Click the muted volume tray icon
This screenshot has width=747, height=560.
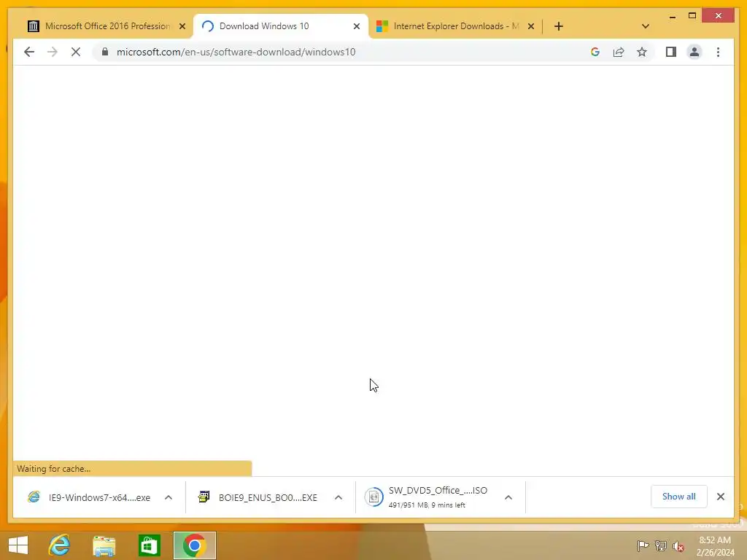678,546
